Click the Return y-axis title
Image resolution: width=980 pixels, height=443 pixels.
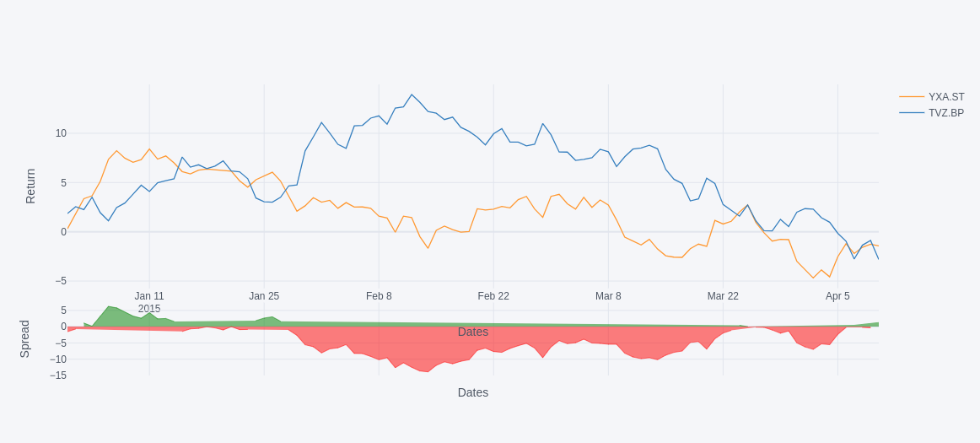click(30, 186)
